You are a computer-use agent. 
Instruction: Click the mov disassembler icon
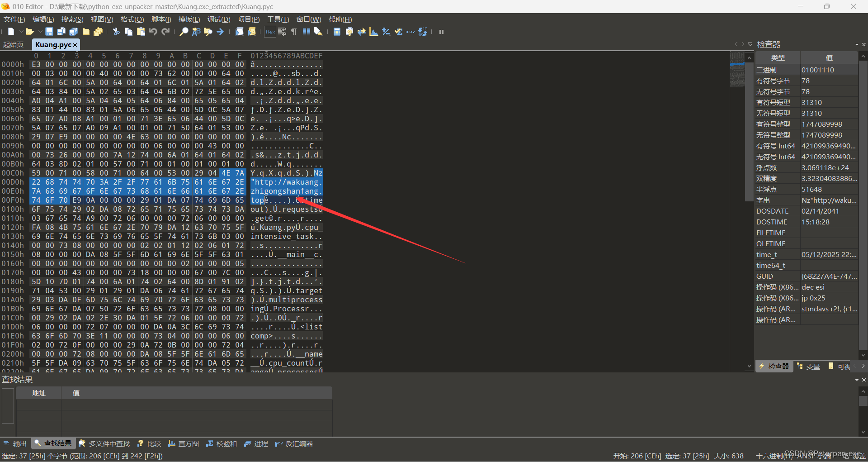pos(410,32)
